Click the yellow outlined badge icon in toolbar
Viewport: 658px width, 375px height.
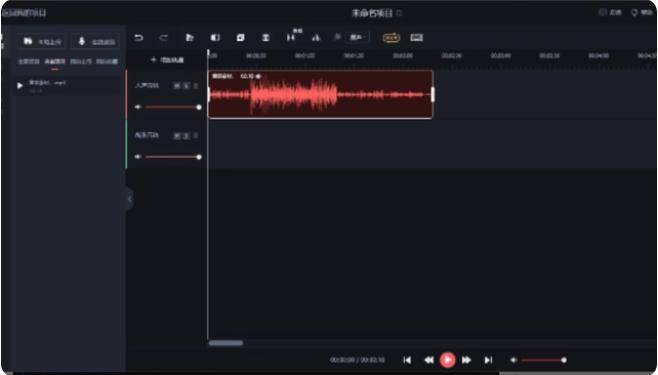(391, 38)
